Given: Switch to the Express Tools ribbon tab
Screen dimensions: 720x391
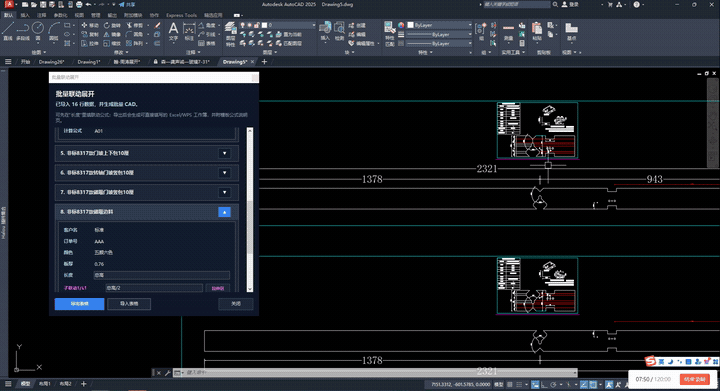Looking at the screenshot, I should click(181, 15).
